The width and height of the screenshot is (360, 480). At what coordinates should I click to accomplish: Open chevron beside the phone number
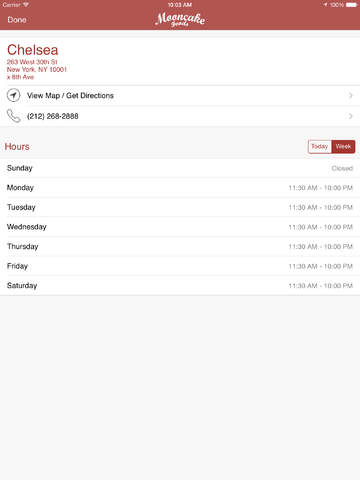tap(351, 116)
